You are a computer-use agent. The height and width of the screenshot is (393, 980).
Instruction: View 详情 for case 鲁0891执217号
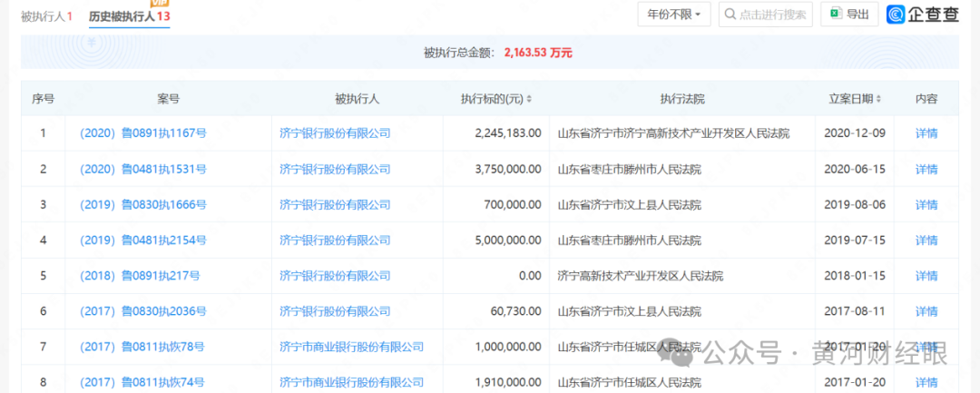[x=926, y=276]
